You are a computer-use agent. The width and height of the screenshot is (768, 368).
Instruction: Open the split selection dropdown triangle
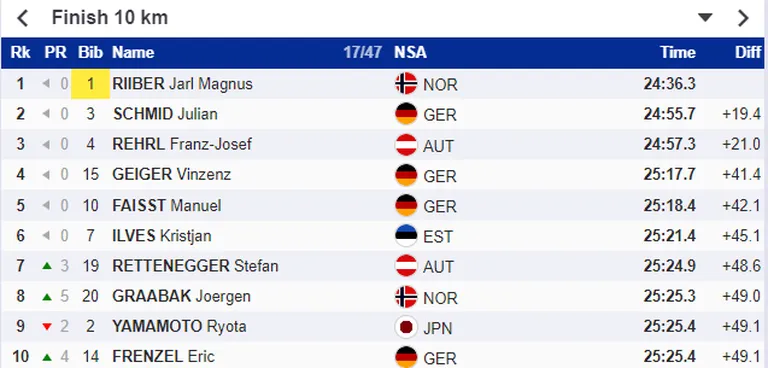[705, 18]
